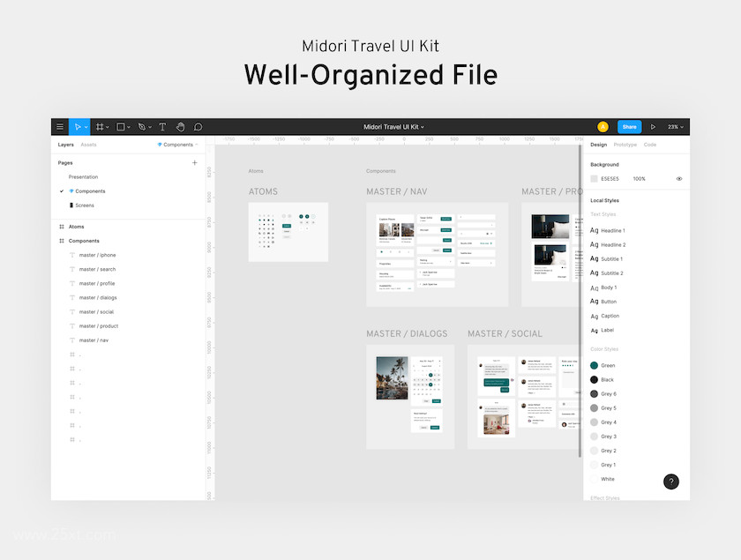Open the help question mark button
This screenshot has width=741, height=560.
(671, 482)
